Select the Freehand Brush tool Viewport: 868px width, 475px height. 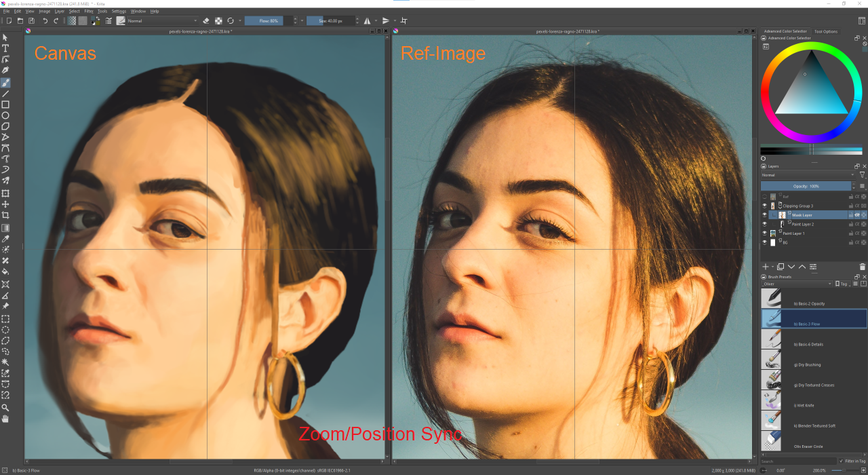point(5,82)
